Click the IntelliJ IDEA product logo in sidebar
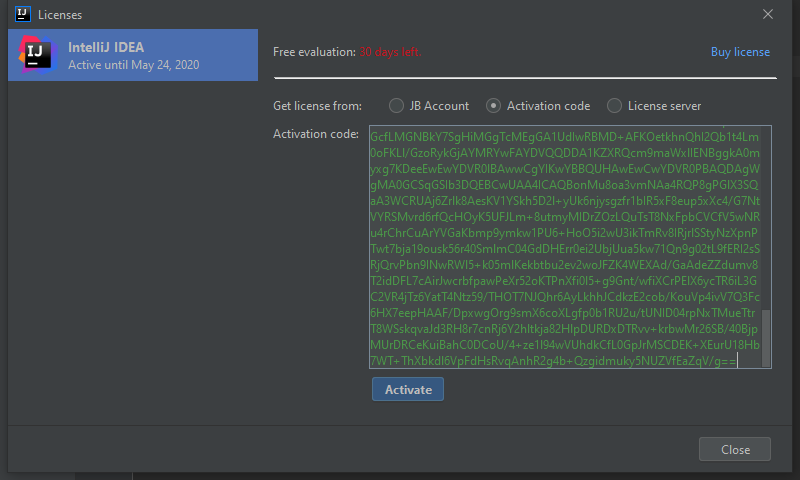Image resolution: width=800 pixels, height=480 pixels. pos(37,55)
